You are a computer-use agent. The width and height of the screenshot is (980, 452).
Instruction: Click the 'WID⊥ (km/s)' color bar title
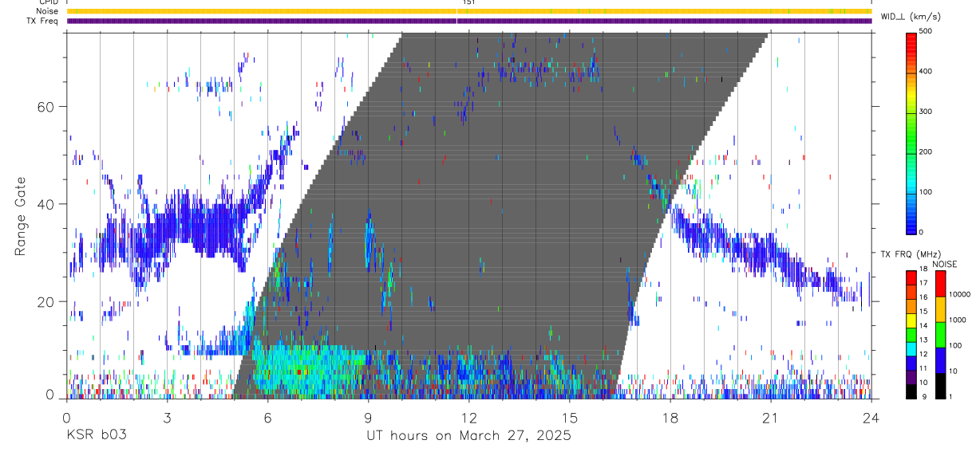point(911,16)
